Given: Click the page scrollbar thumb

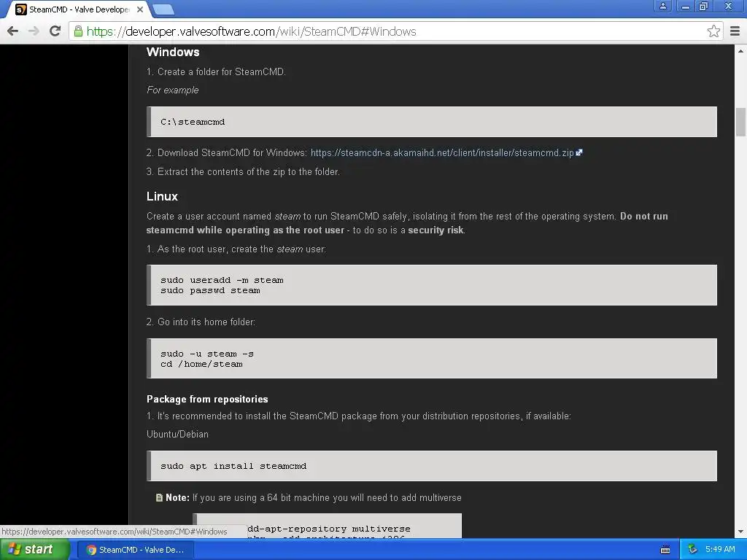Looking at the screenshot, I should (x=740, y=122).
